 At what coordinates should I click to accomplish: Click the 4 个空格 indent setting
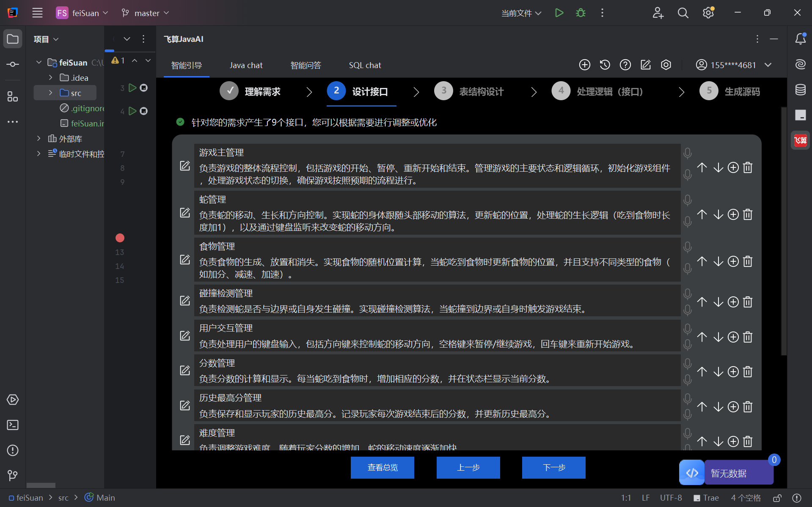(746, 498)
